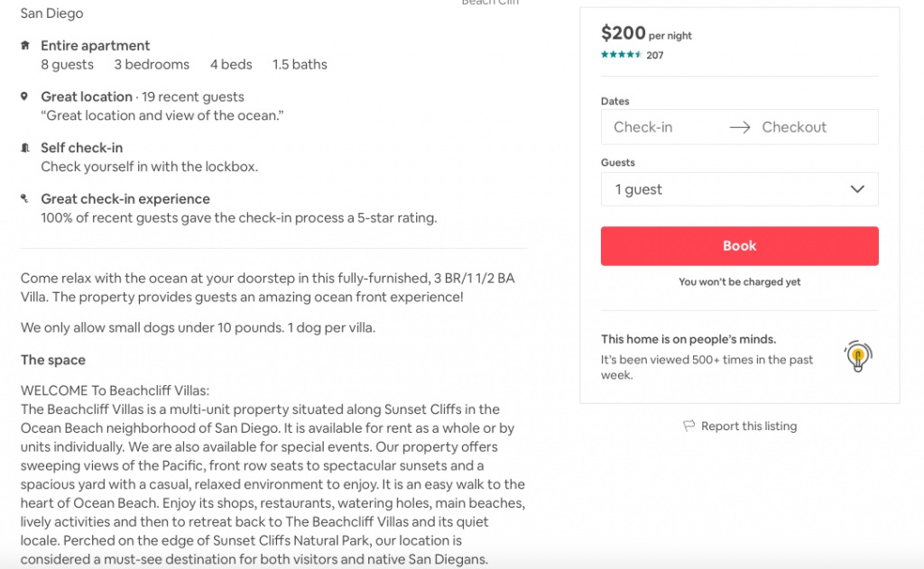Open the 1 guest selector
Screen dimensions: 924x569
[740, 189]
